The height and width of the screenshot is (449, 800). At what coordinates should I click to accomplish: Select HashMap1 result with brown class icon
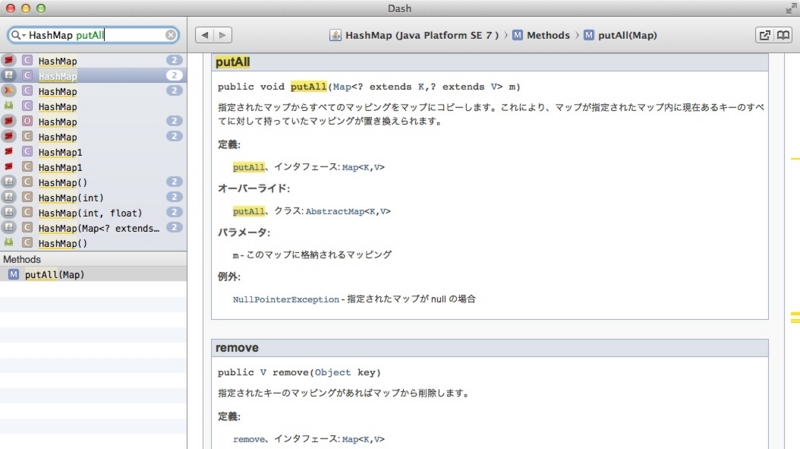click(93, 167)
